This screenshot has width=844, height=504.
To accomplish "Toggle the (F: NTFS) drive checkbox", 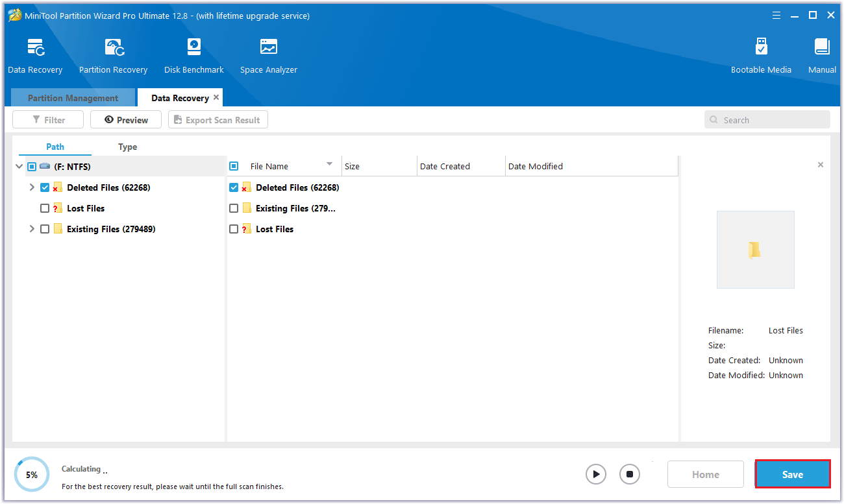I will [32, 167].
